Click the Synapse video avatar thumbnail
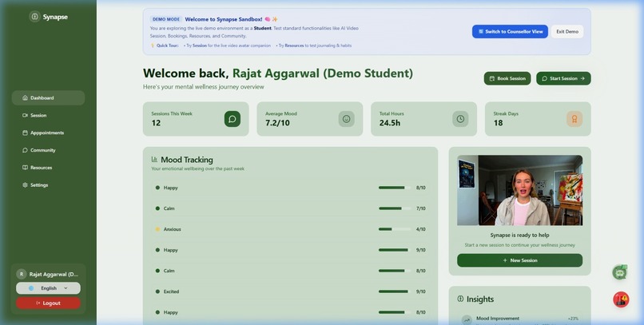The image size is (644, 325). pyautogui.click(x=519, y=190)
